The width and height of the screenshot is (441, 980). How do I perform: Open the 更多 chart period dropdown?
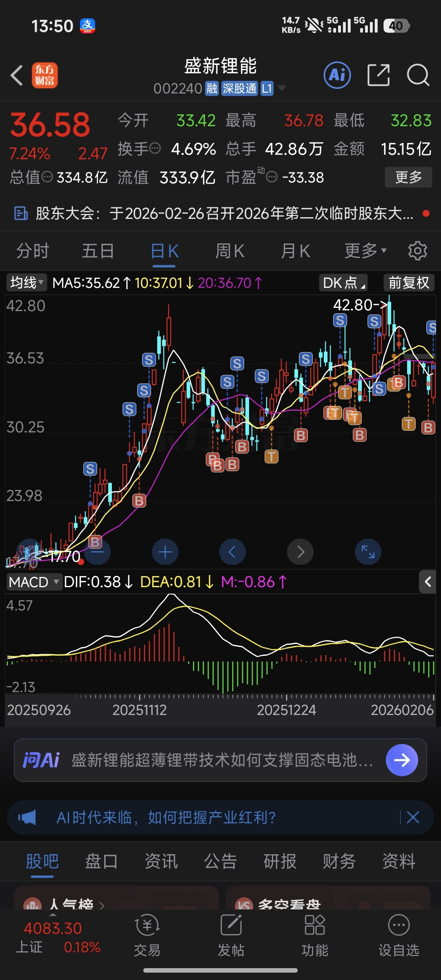tap(365, 251)
